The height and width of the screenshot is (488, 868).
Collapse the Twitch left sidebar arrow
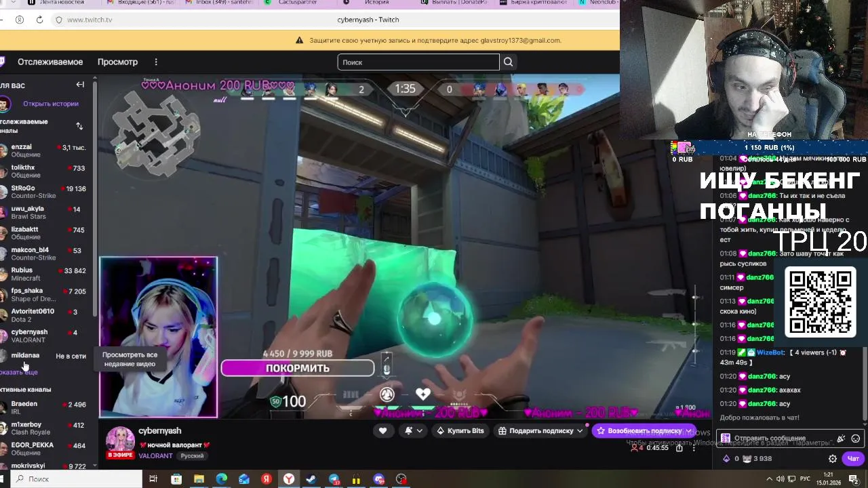pyautogui.click(x=80, y=85)
